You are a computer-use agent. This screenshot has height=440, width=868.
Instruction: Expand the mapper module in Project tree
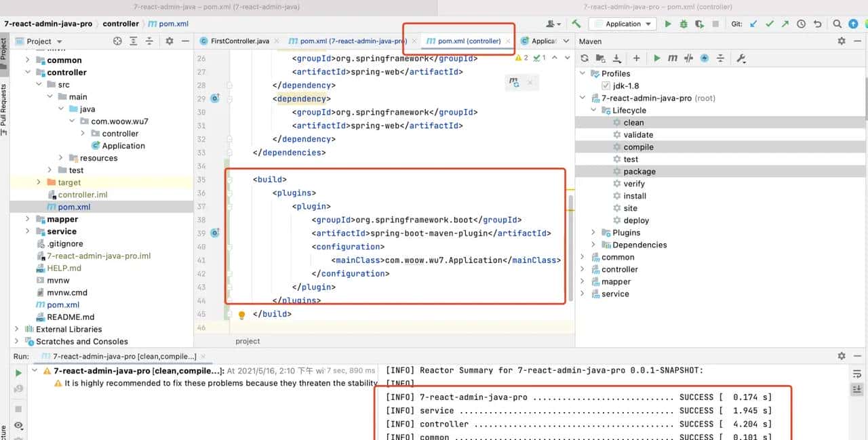pyautogui.click(x=27, y=219)
